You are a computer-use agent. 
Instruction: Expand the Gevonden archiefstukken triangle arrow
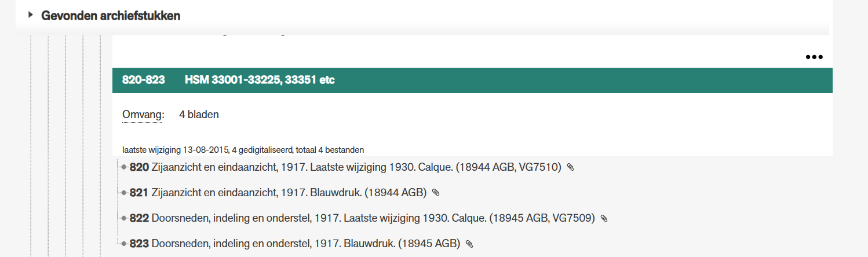click(x=31, y=15)
